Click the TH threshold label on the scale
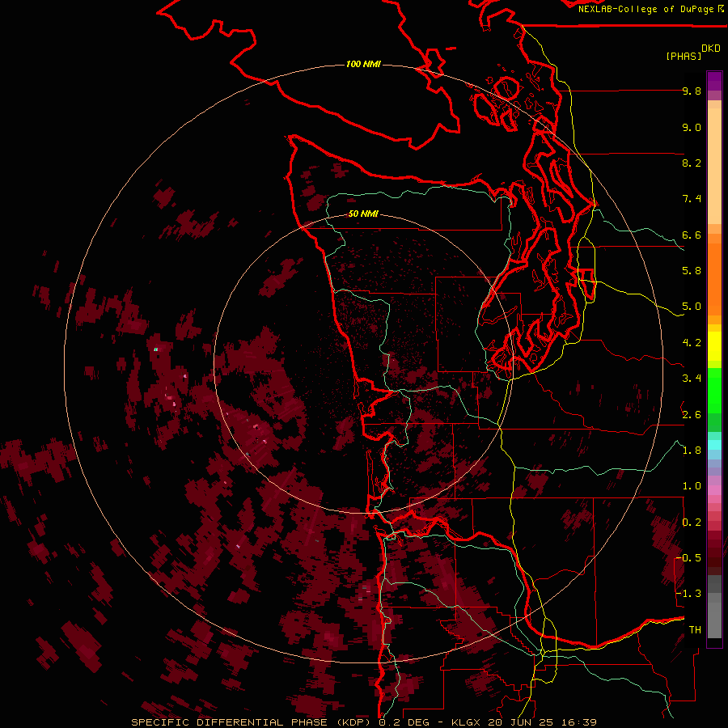The height and width of the screenshot is (728, 728). click(x=695, y=630)
